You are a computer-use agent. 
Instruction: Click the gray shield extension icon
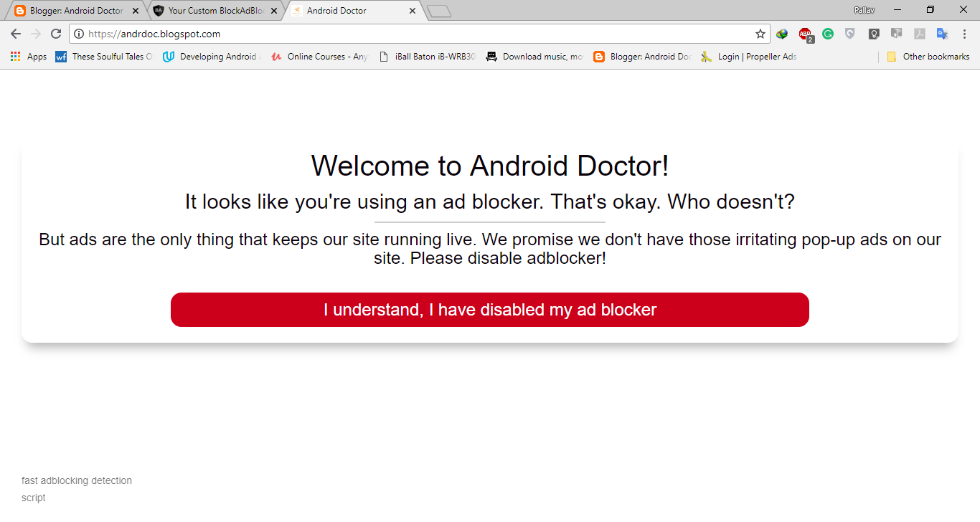[x=850, y=34]
